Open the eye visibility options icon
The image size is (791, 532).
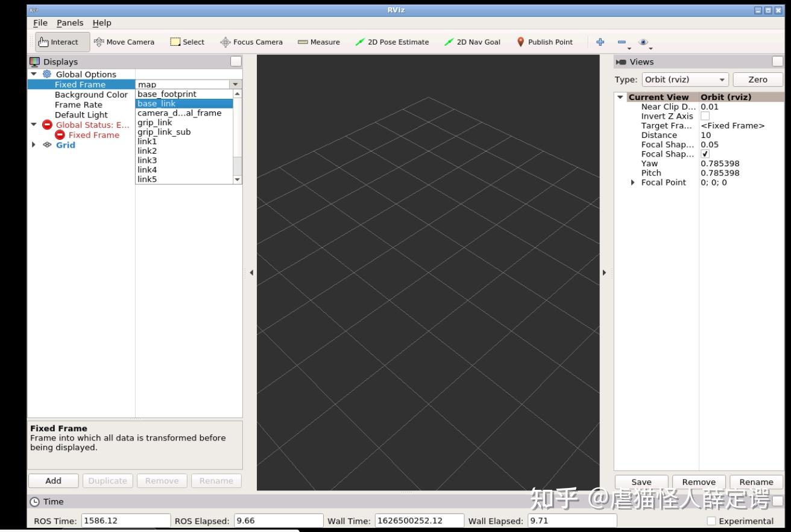coord(643,42)
